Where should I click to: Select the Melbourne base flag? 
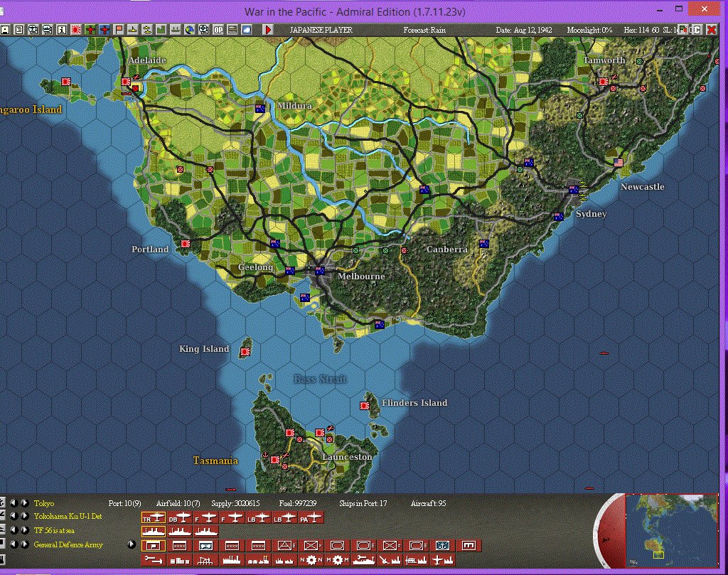tap(320, 271)
